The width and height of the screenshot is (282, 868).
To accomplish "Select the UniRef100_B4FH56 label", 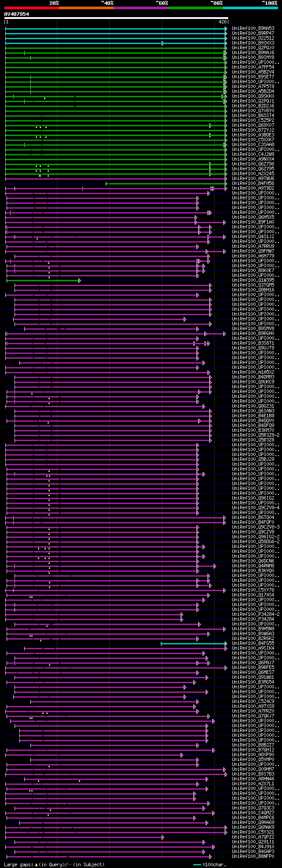I will point(253,184).
